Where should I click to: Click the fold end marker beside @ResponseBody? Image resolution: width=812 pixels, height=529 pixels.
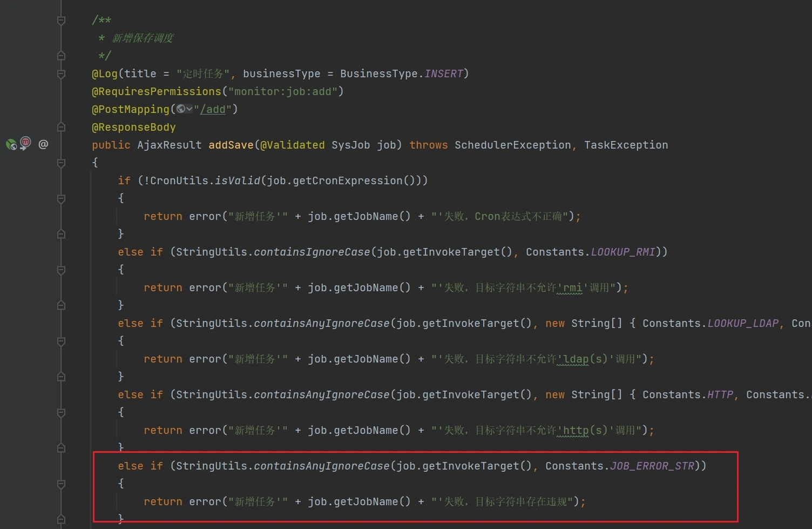(x=61, y=127)
